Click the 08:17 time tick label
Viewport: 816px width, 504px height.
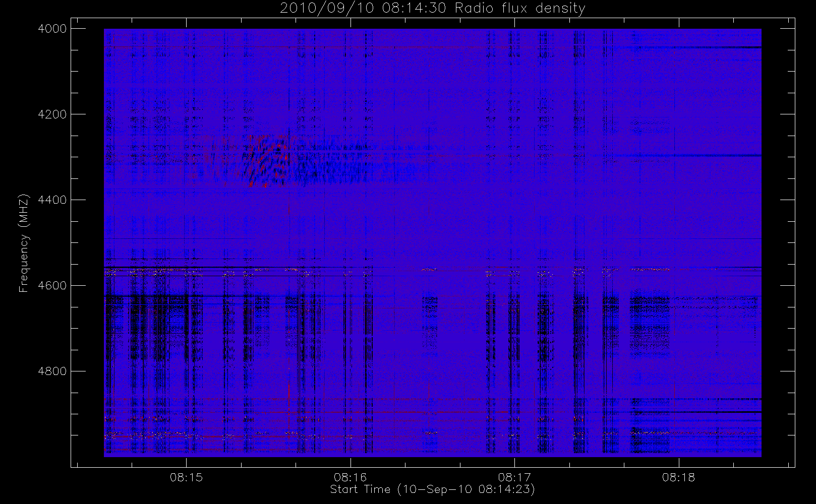(514, 477)
